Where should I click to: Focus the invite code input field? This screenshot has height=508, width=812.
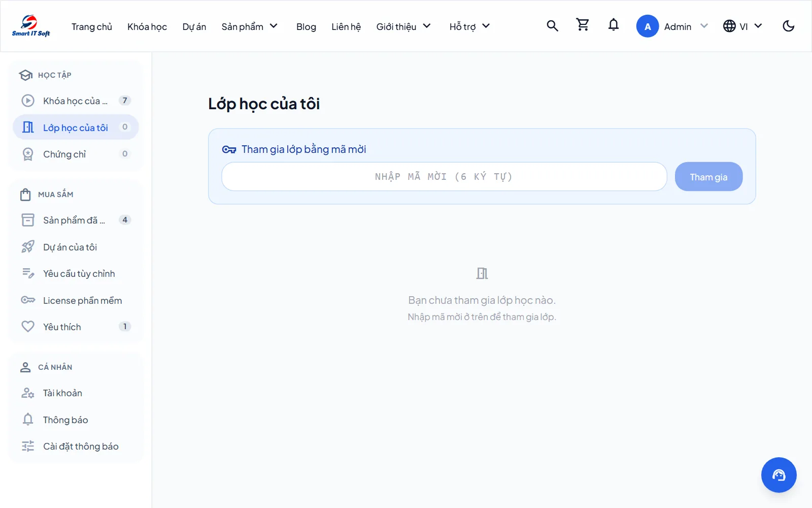444,177
